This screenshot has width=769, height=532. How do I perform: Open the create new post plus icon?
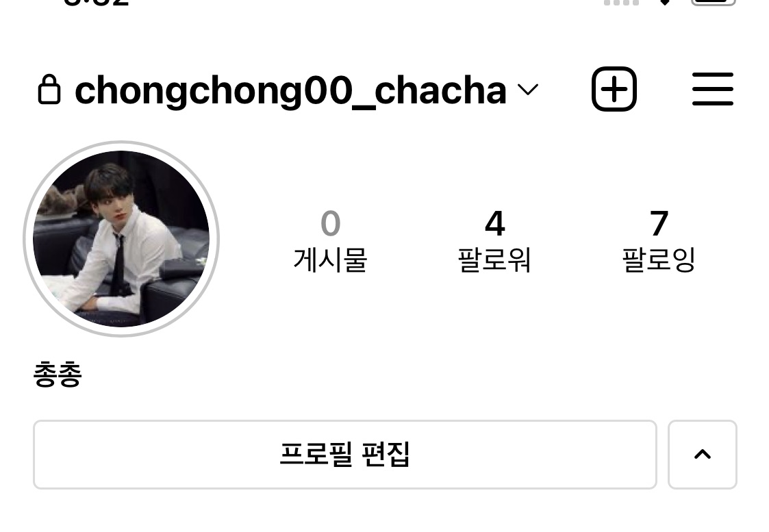point(614,89)
